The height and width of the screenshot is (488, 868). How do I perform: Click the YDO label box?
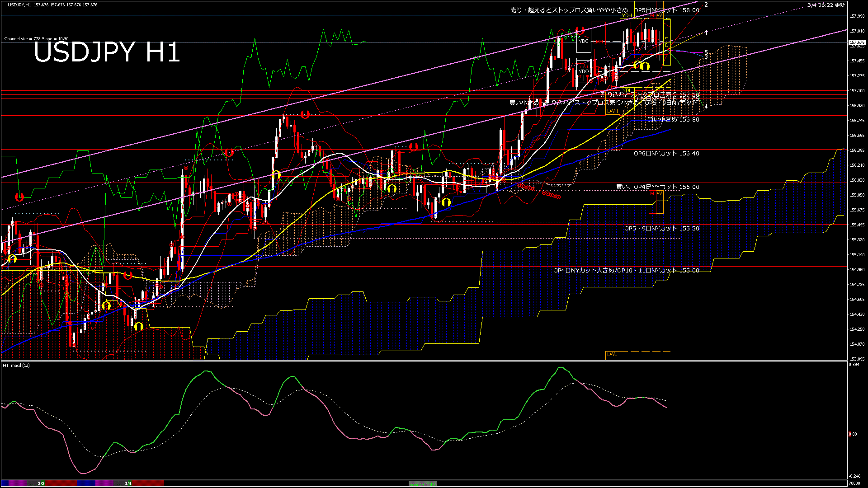584,71
